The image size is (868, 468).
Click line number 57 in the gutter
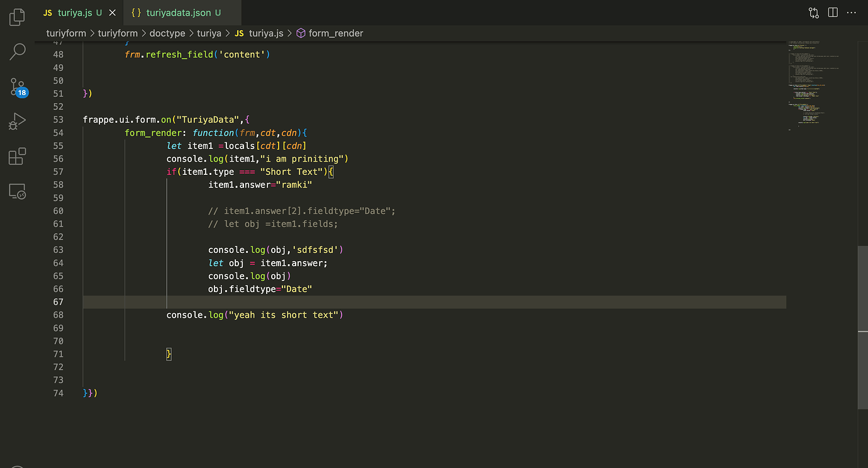point(58,172)
